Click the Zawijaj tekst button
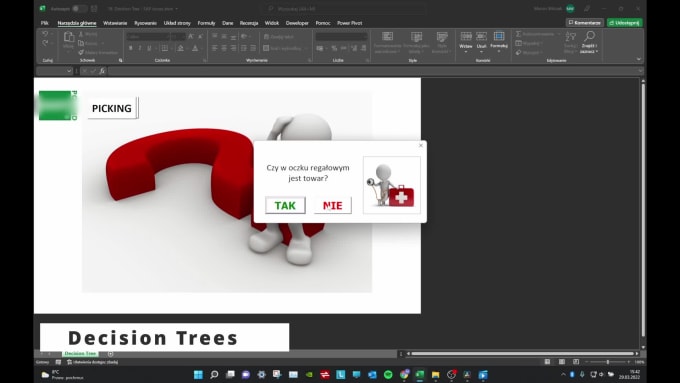The image size is (680, 383). 279,37
